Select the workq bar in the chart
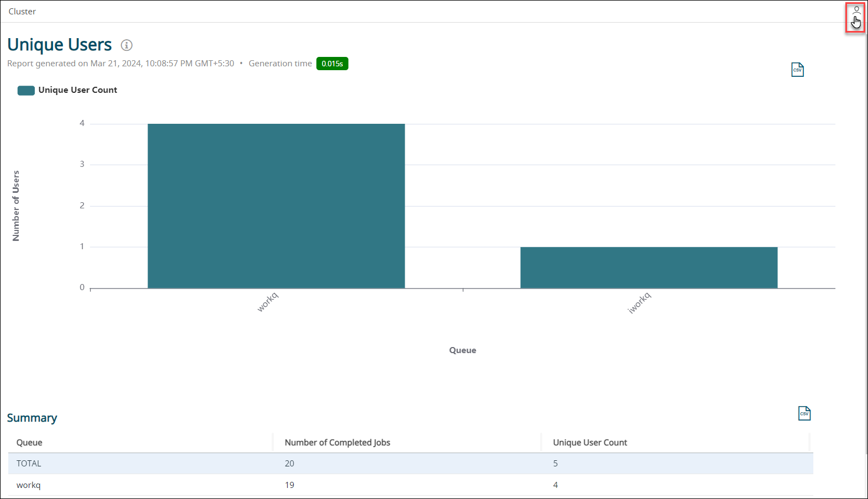This screenshot has height=499, width=868. click(276, 206)
